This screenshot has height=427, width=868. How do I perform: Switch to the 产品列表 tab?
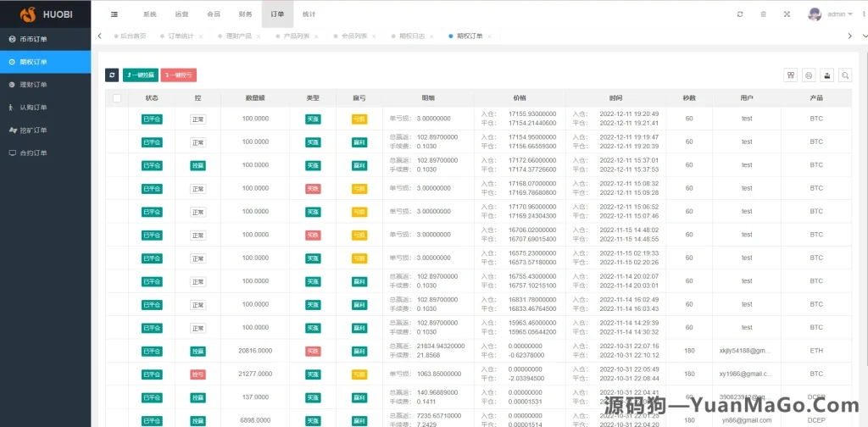[x=296, y=36]
